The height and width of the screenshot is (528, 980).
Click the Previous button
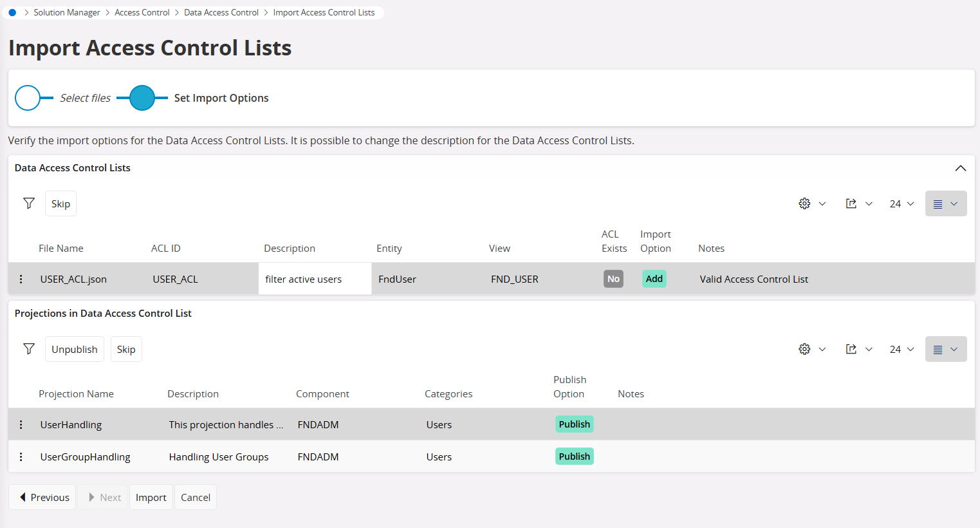pyautogui.click(x=42, y=497)
